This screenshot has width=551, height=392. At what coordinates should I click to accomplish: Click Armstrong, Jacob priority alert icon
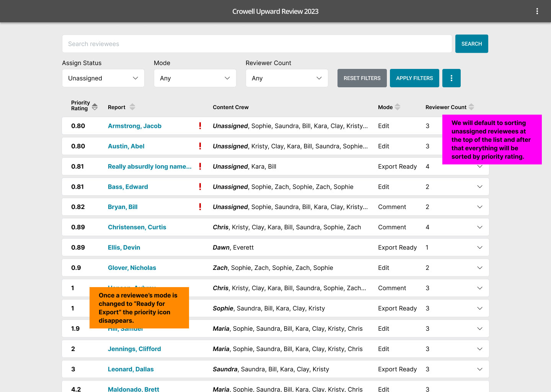(x=200, y=126)
